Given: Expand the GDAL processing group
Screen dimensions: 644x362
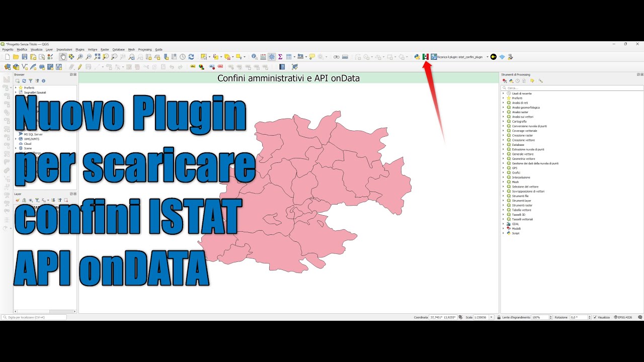Looking at the screenshot, I should click(503, 224).
